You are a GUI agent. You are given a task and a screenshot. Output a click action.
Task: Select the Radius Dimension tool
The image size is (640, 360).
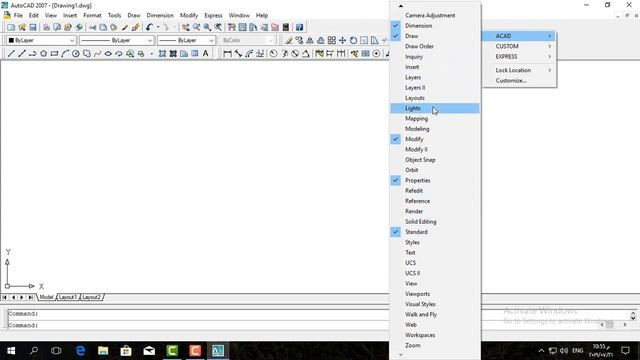point(273,53)
